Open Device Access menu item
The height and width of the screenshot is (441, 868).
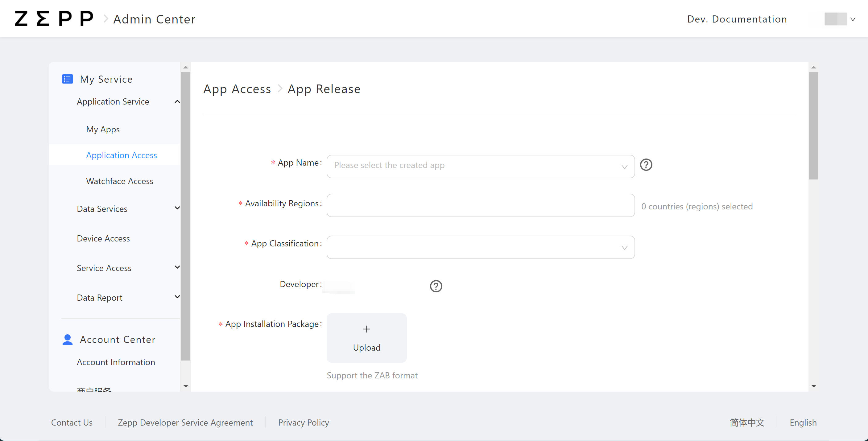(x=103, y=238)
